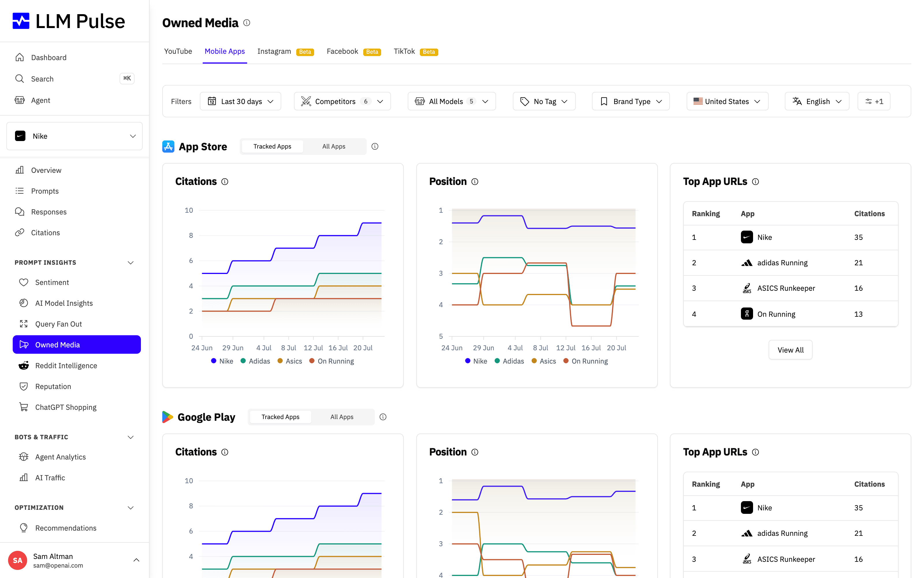The width and height of the screenshot is (924, 578).
Task: Open the Last 30 days date dropdown
Action: (241, 101)
